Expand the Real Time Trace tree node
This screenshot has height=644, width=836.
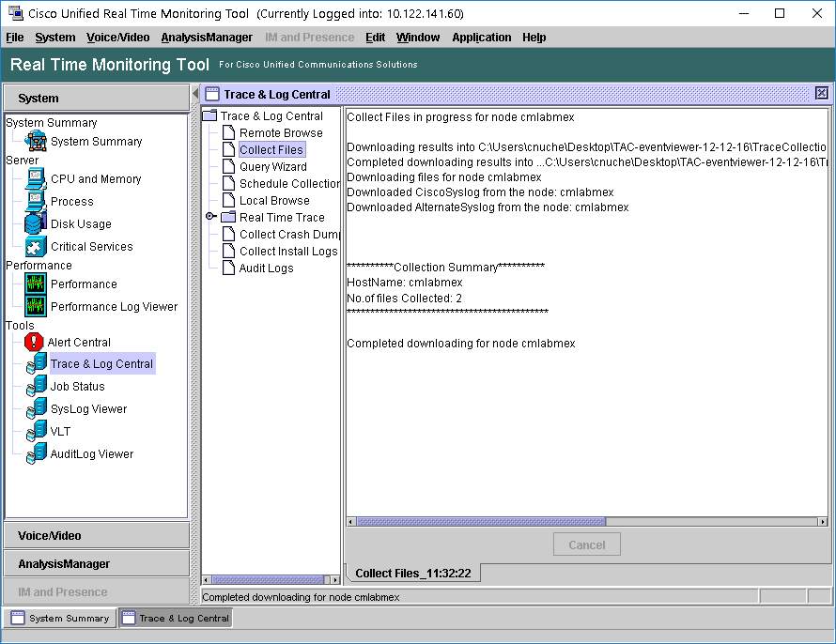(210, 216)
